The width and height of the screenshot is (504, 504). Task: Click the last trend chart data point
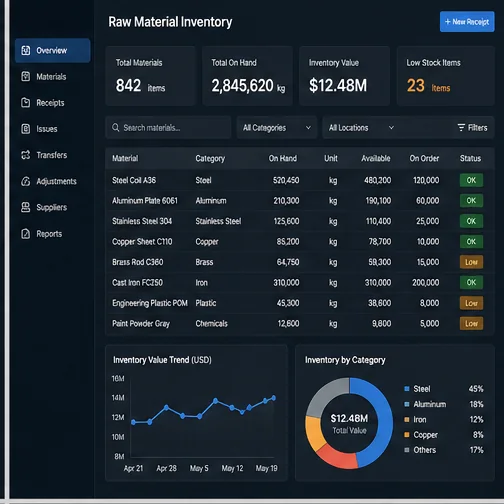pyautogui.click(x=274, y=398)
